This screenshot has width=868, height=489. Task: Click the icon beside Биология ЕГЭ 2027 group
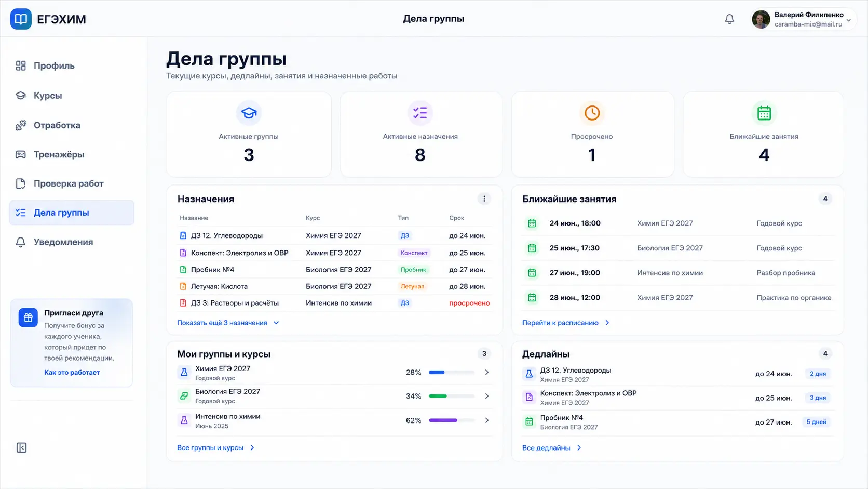tap(184, 396)
